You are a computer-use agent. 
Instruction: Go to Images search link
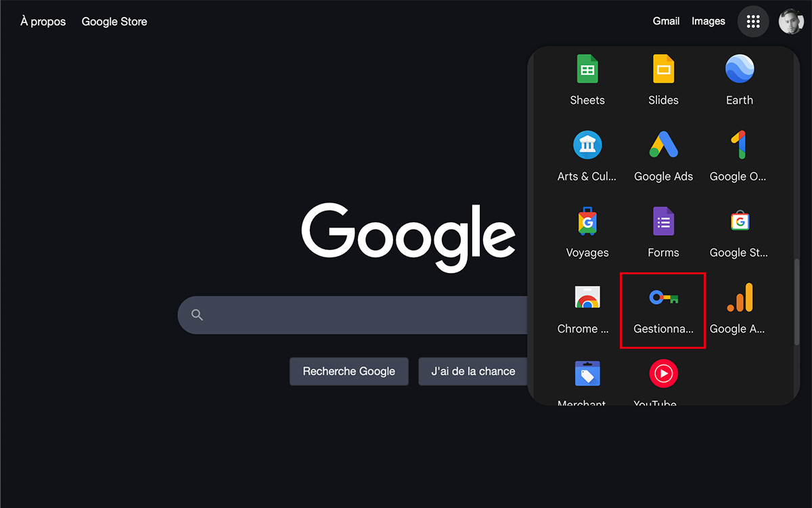point(708,22)
